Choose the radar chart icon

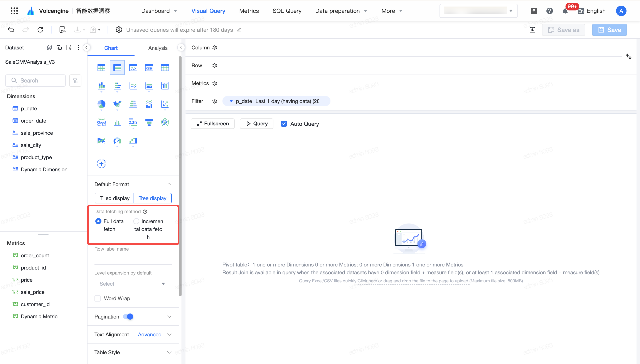click(x=165, y=122)
